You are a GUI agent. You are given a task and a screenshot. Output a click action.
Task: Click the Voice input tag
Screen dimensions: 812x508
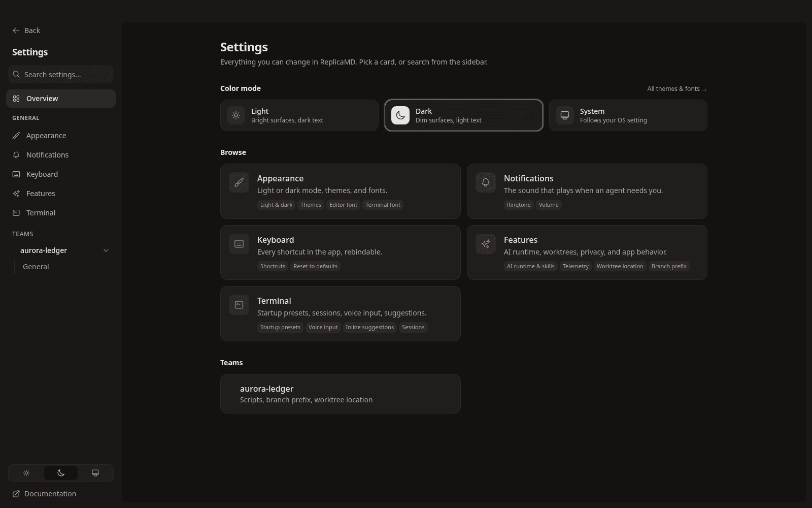(323, 327)
